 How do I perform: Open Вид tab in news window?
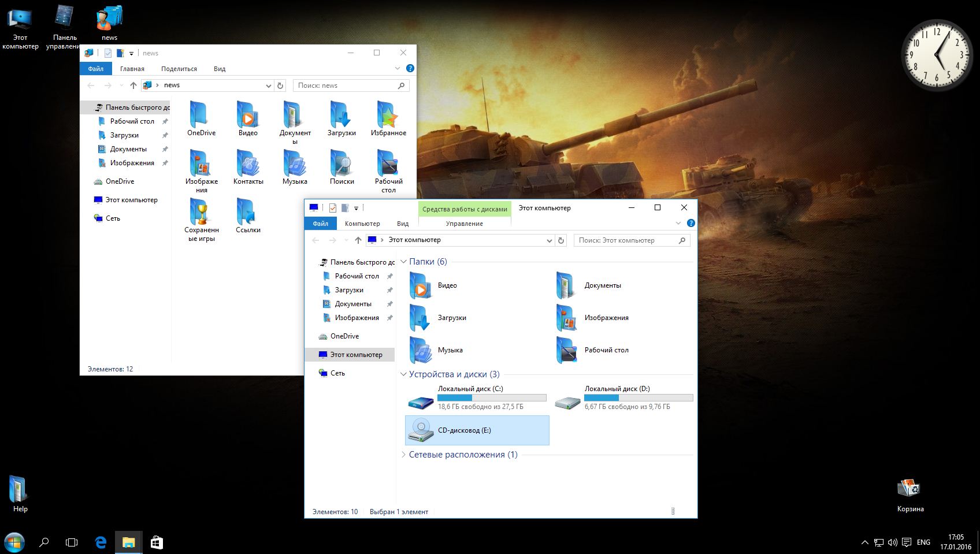220,69
